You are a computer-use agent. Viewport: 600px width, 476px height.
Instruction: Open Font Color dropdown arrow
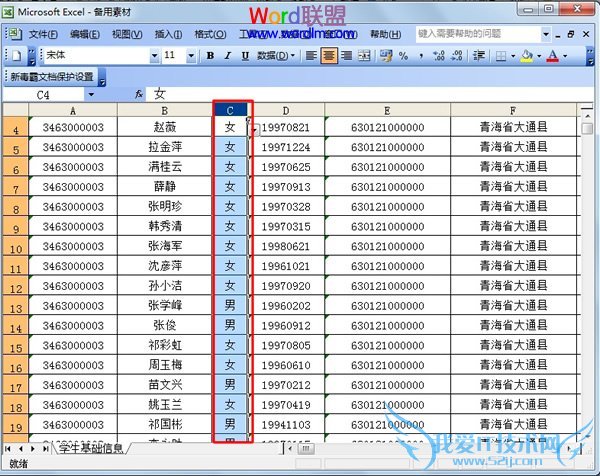tap(565, 56)
